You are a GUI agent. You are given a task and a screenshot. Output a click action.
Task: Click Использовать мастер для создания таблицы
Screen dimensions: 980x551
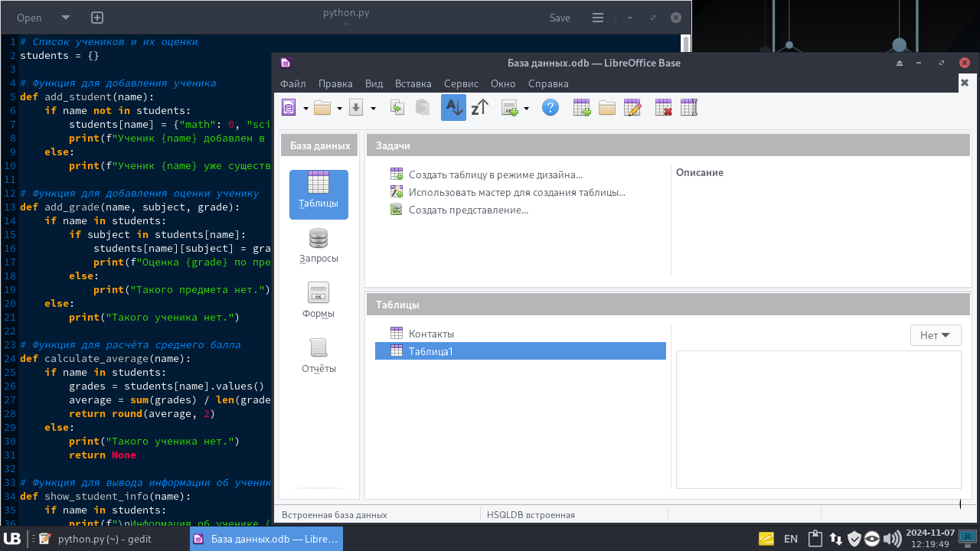(517, 192)
